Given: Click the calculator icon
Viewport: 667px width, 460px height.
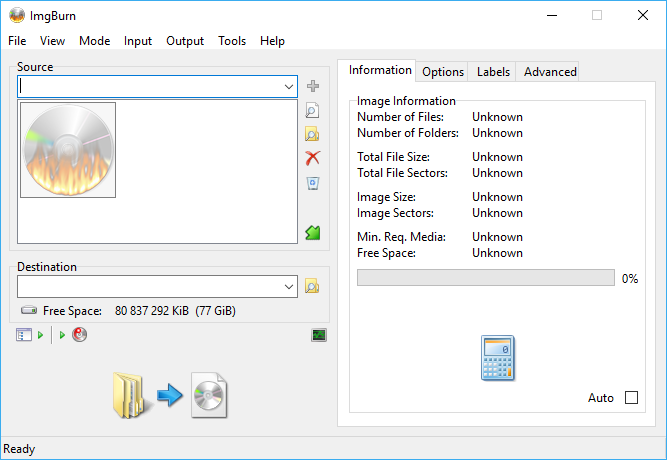Looking at the screenshot, I should point(497,358).
